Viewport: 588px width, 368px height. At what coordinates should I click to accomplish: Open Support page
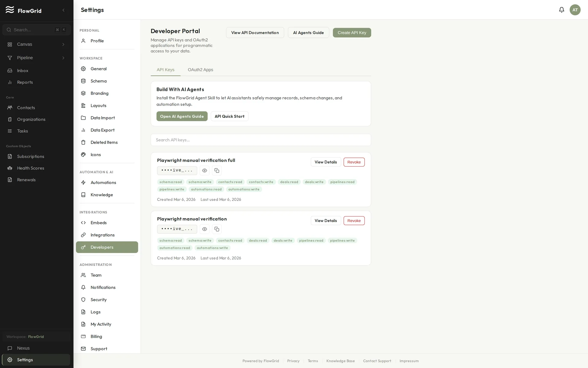pyautogui.click(x=107, y=349)
